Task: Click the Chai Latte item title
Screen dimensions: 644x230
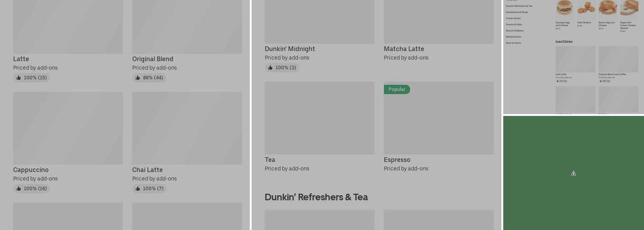Action: (148, 170)
